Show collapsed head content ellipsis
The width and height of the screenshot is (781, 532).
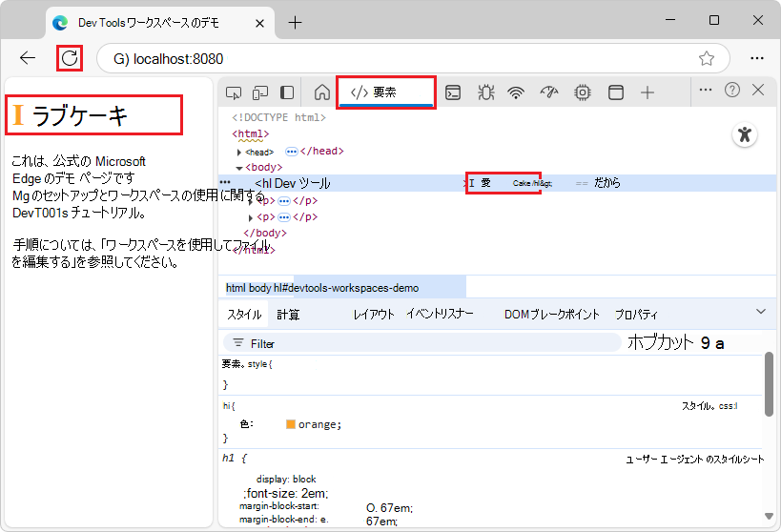[x=292, y=152]
